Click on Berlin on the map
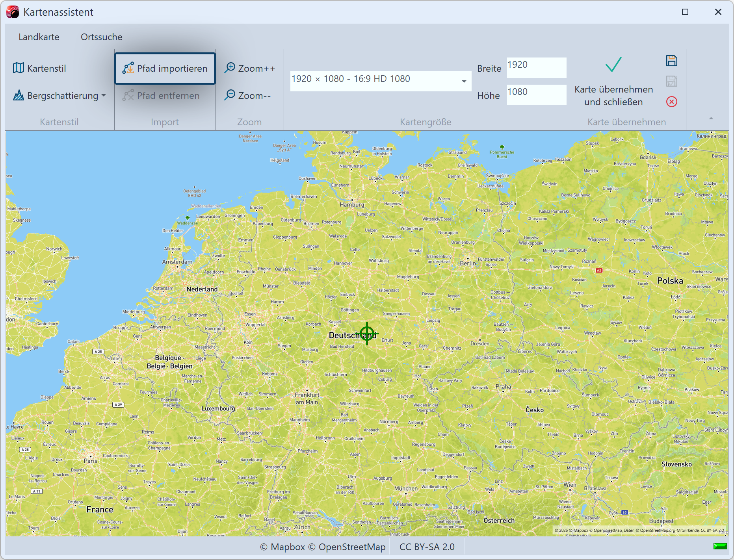Screen dimensions: 734x560 coord(468,263)
